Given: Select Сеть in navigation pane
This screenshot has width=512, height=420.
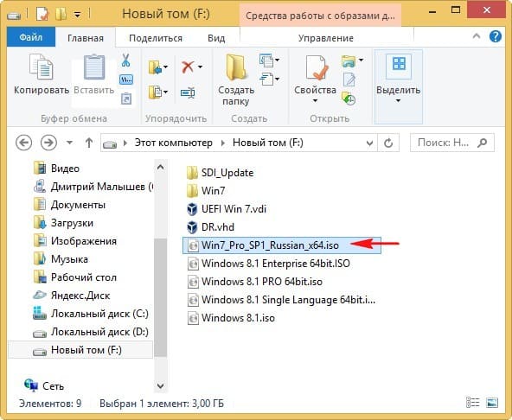Looking at the screenshot, I should (x=53, y=386).
